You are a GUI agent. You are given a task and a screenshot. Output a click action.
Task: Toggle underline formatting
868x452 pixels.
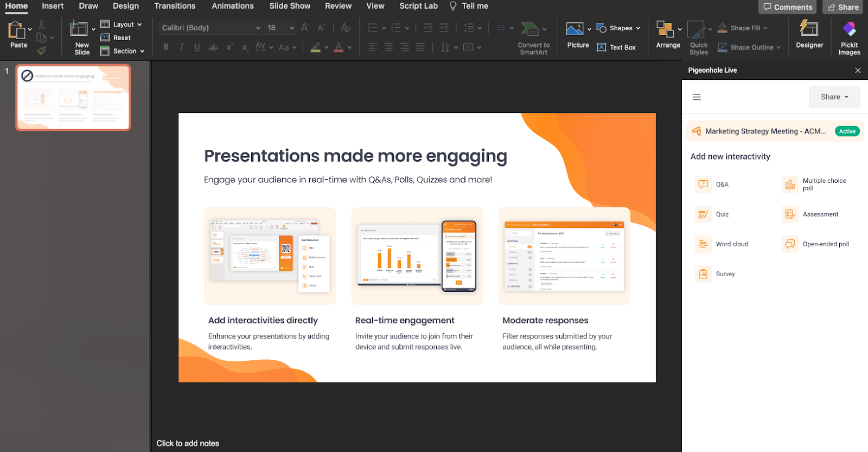[197, 47]
